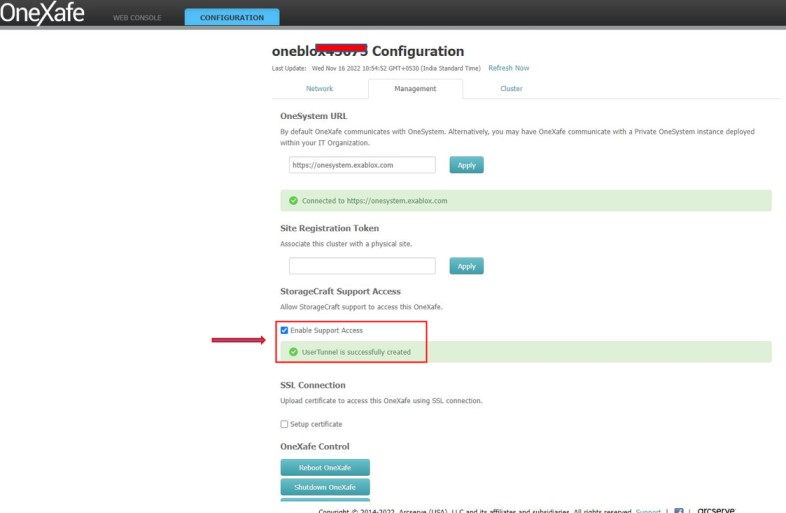Viewport: 786px width, 513px height.
Task: Toggle Enable Support Access checkbox
Action: 284,330
